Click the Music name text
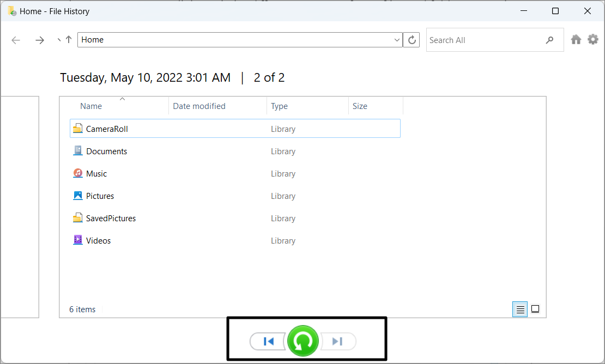 [x=96, y=174]
